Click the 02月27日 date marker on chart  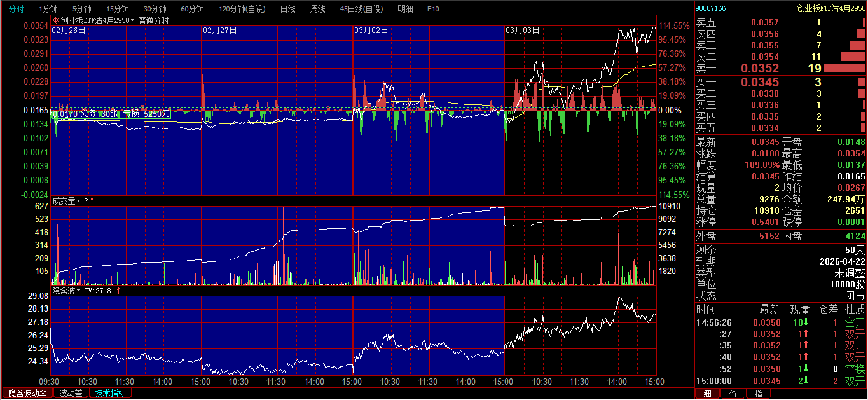(219, 30)
